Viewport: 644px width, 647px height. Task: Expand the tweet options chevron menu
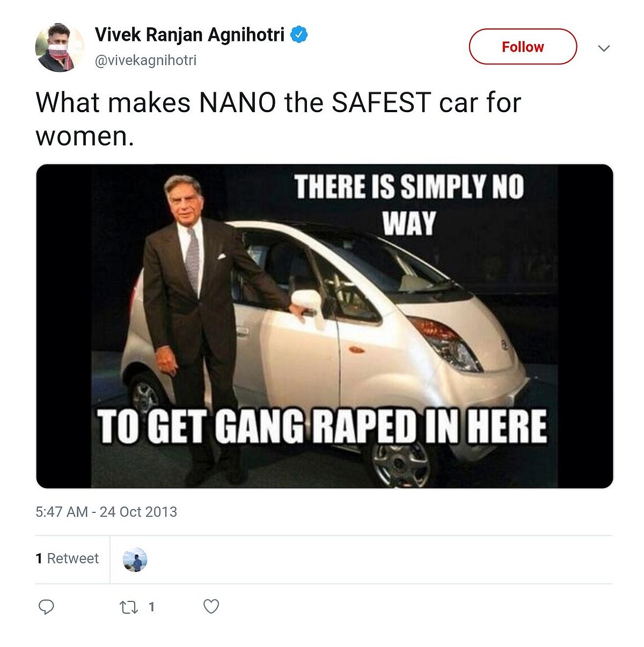point(604,48)
